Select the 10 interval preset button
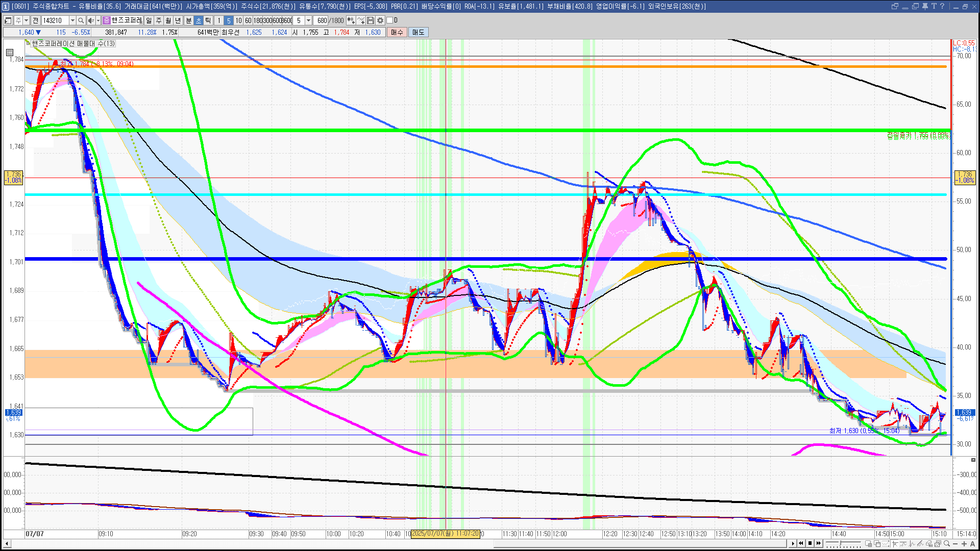 coord(238,20)
